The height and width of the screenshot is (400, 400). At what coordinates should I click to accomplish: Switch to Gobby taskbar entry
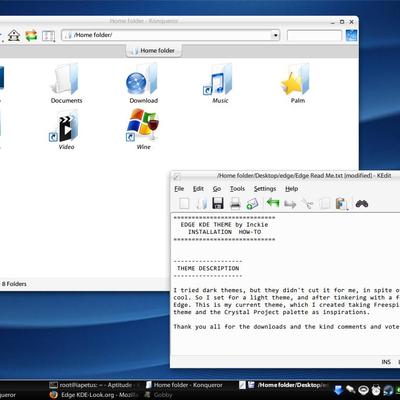pyautogui.click(x=159, y=395)
